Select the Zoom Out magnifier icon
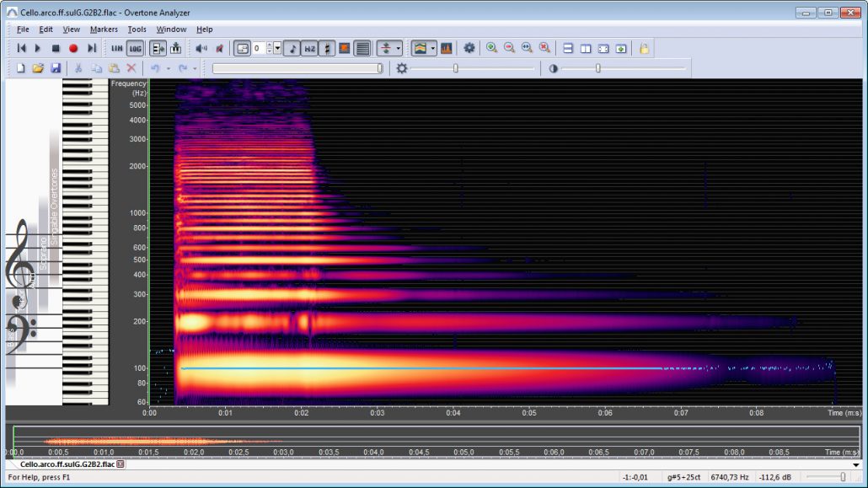The image size is (868, 488). coord(508,48)
